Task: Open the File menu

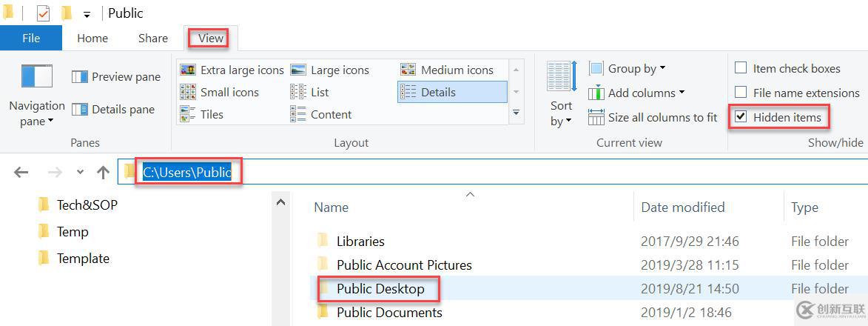Action: [x=31, y=38]
